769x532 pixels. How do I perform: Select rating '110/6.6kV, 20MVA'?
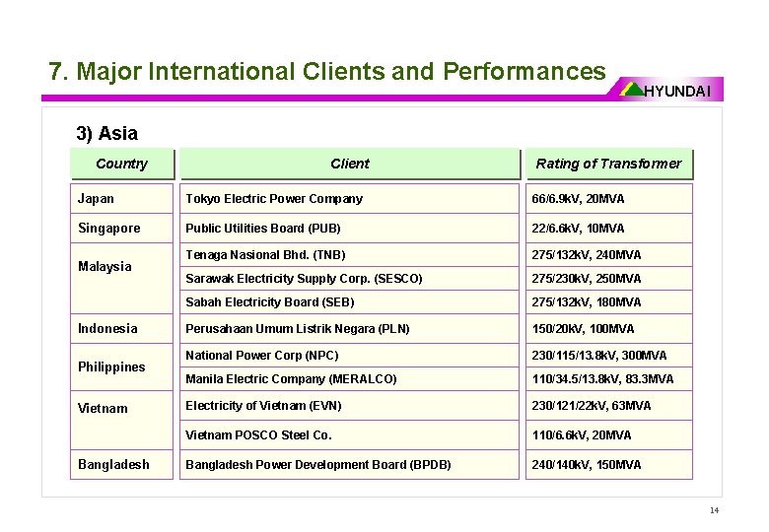tap(609, 435)
